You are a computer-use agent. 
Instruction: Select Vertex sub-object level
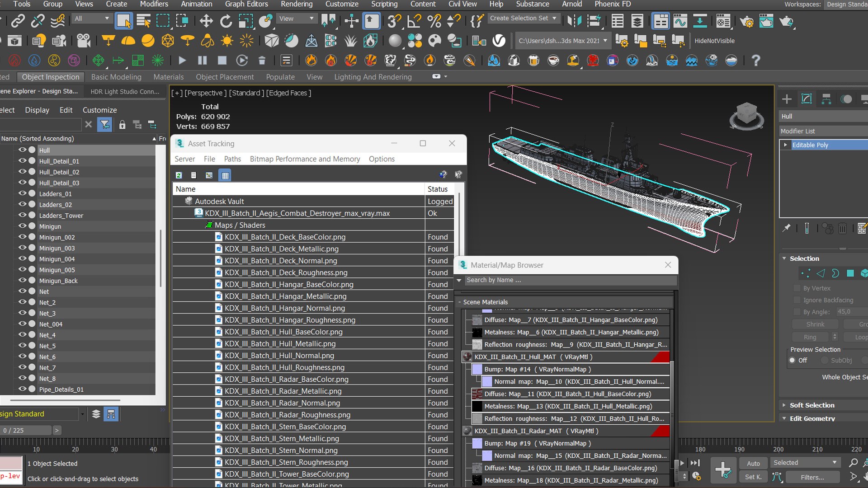[x=806, y=273]
